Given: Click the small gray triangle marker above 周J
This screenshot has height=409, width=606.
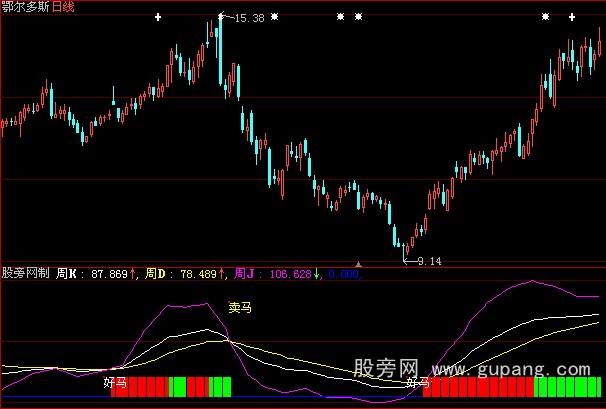Looking at the screenshot, I should coord(358,264).
